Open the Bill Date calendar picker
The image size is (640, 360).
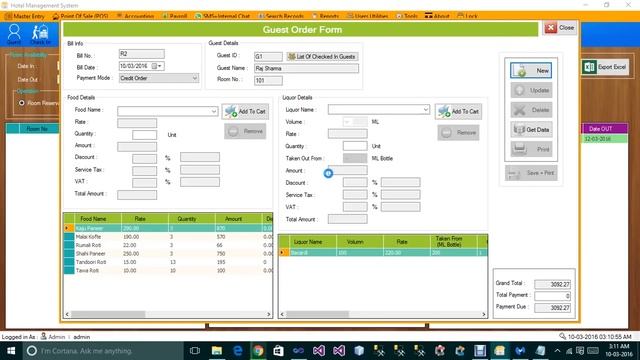pos(157,66)
